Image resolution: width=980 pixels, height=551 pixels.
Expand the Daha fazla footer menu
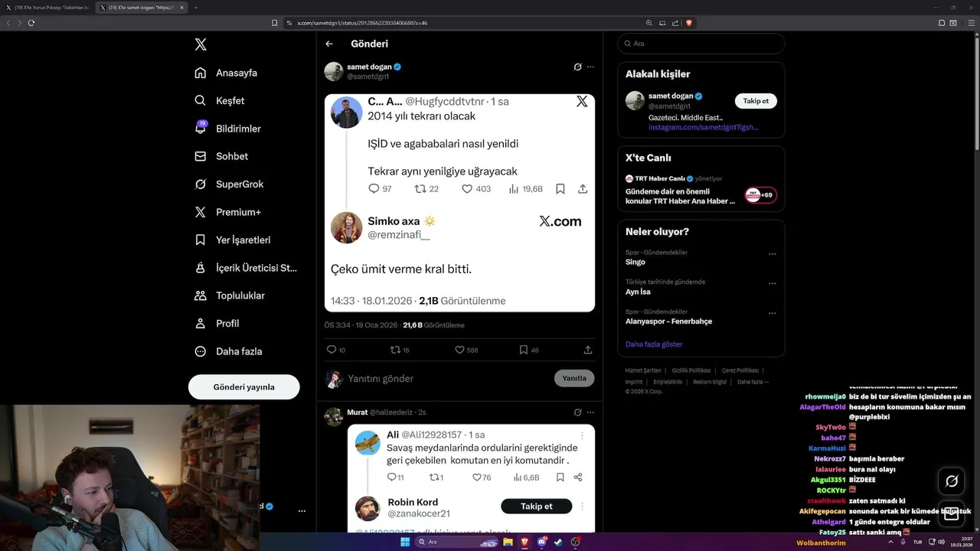pyautogui.click(x=753, y=382)
